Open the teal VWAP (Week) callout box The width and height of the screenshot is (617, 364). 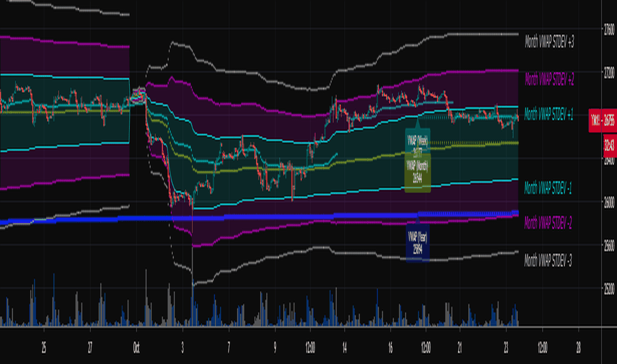pos(418,141)
